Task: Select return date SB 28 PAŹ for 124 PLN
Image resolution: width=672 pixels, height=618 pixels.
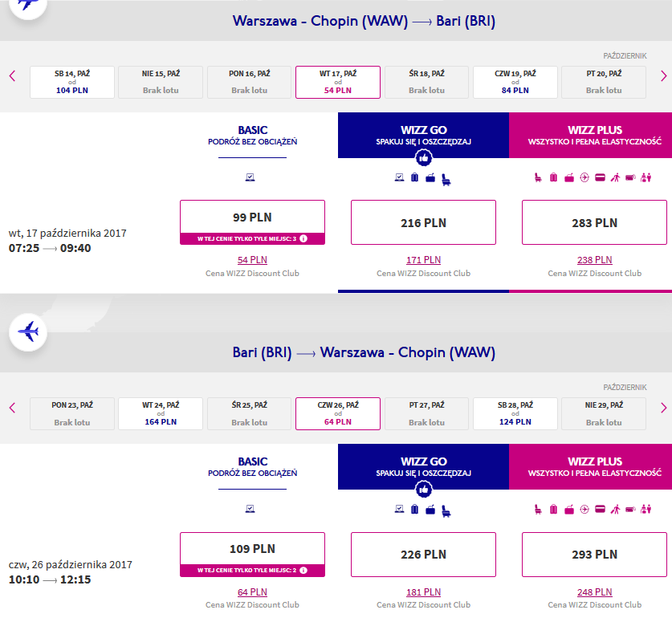Action: point(515,413)
